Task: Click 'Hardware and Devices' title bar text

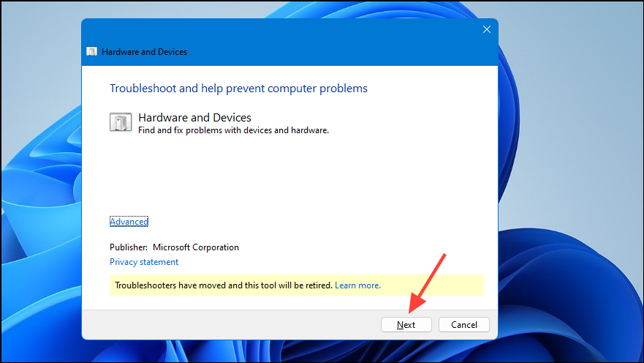Action: coord(144,52)
